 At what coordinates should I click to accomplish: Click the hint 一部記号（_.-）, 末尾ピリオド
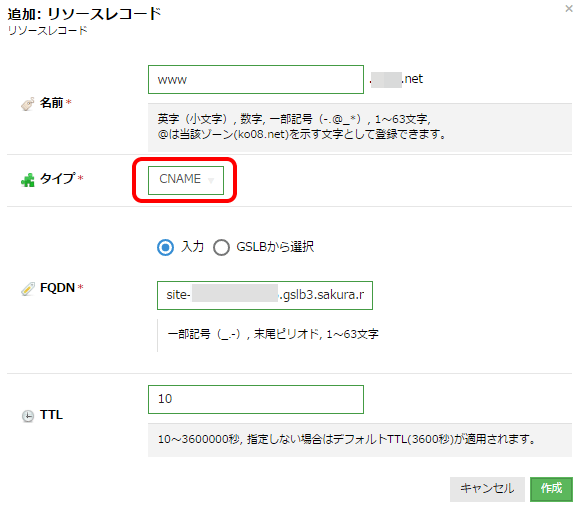[x=273, y=334]
